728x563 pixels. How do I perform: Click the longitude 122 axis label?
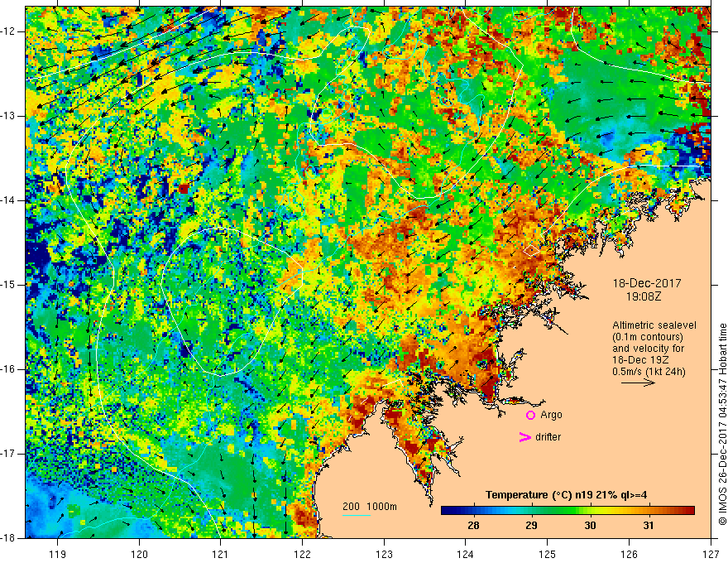[302, 554]
